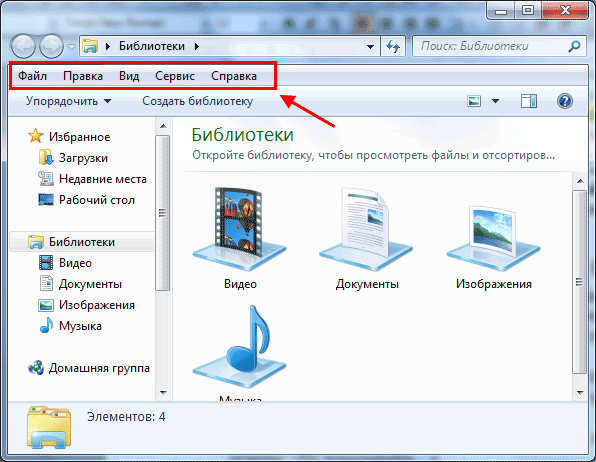Viewport: 596px width, 462px height.
Task: Click the Домашняя группа globe icon
Action: pyautogui.click(x=36, y=368)
